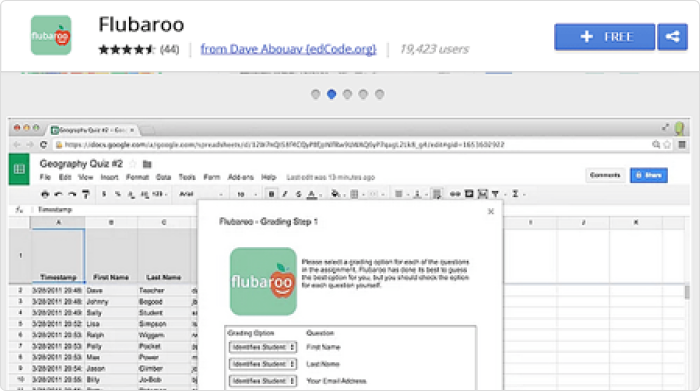The height and width of the screenshot is (391, 700).
Task: Select the fifth carousel dot indicator
Action: tap(379, 94)
